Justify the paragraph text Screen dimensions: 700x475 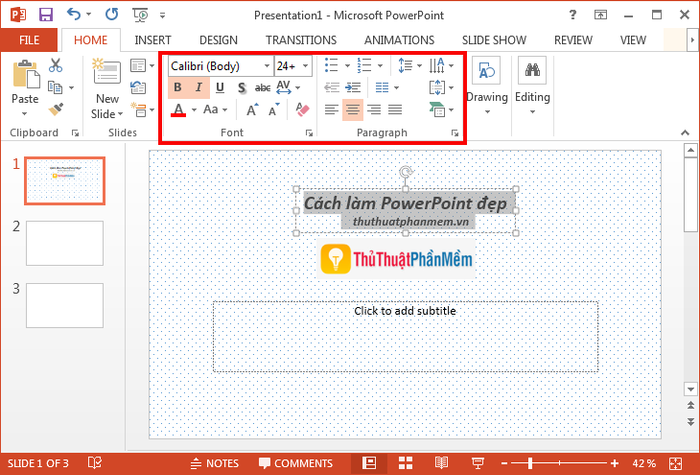point(395,109)
